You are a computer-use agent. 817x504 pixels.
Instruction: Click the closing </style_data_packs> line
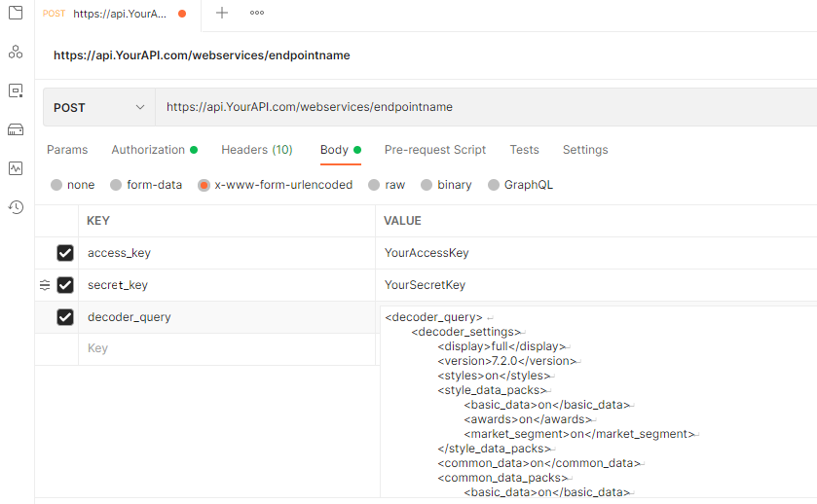pyautogui.click(x=494, y=449)
